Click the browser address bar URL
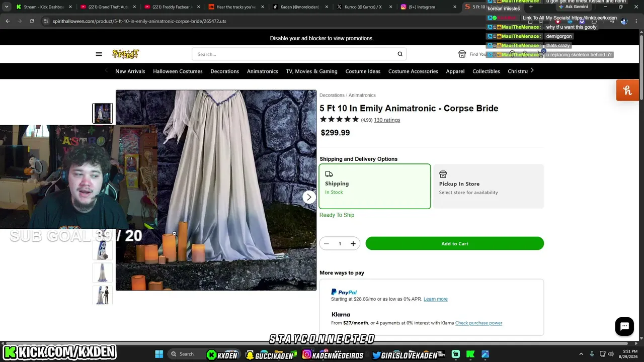 [139, 21]
